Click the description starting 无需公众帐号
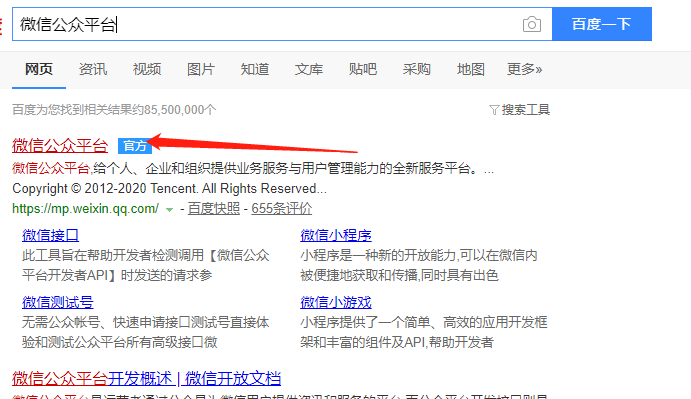This screenshot has width=691, height=399. pos(145,332)
